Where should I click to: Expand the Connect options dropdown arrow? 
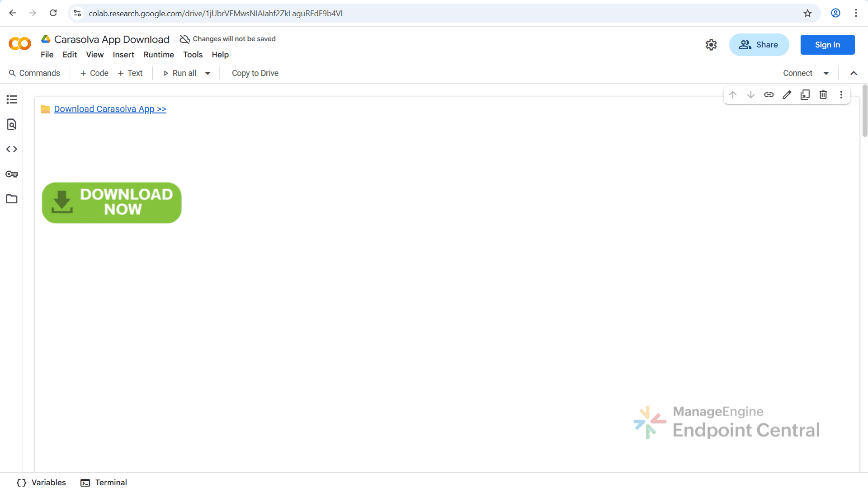826,73
